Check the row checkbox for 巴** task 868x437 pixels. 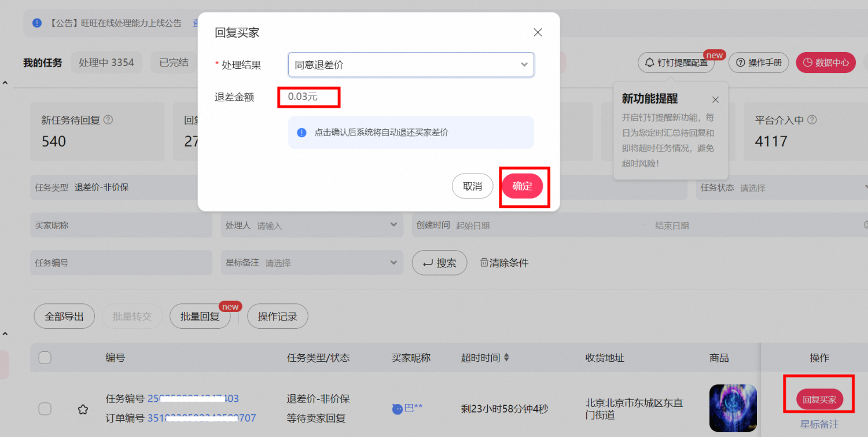click(x=45, y=409)
